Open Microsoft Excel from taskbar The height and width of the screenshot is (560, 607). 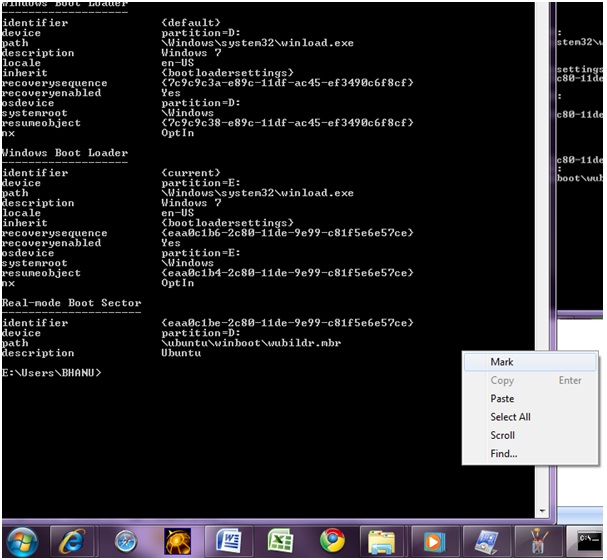(280, 541)
